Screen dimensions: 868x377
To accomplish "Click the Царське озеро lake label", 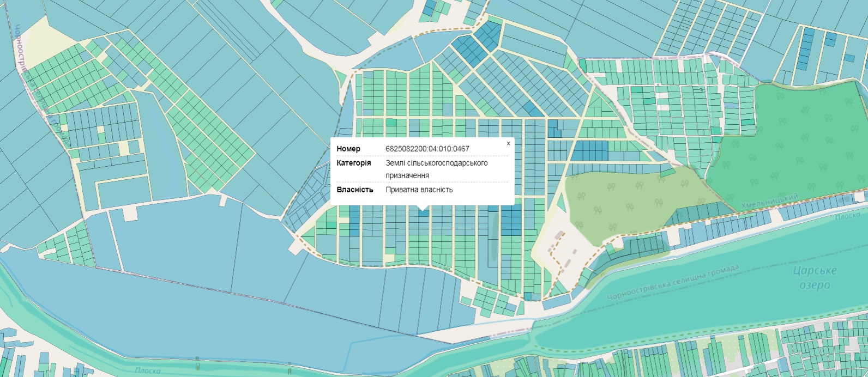I will [814, 277].
